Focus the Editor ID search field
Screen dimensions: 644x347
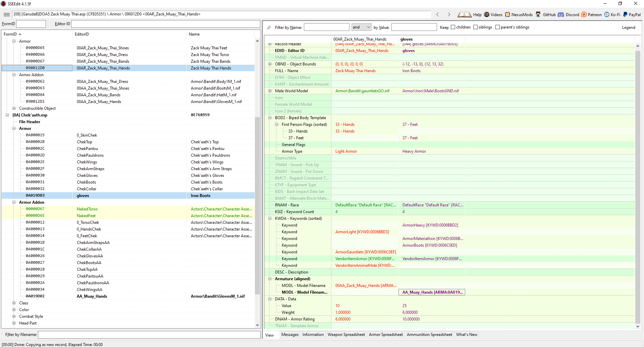click(x=166, y=24)
